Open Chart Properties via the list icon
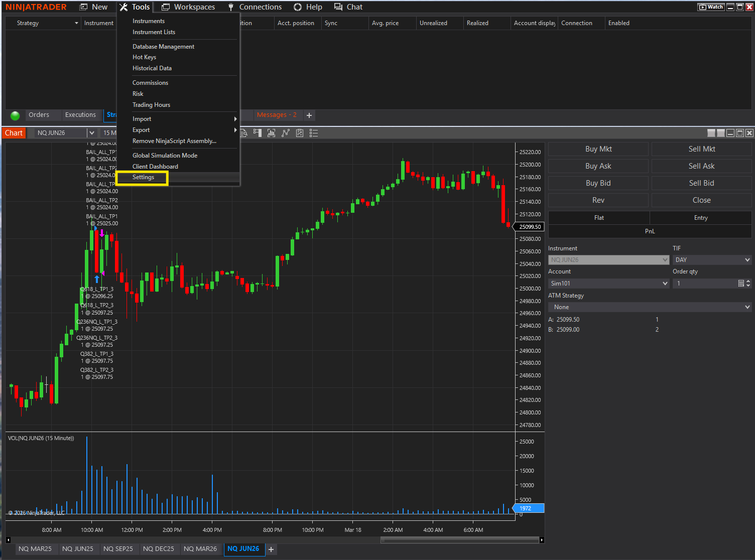The image size is (755, 560). pos(314,132)
